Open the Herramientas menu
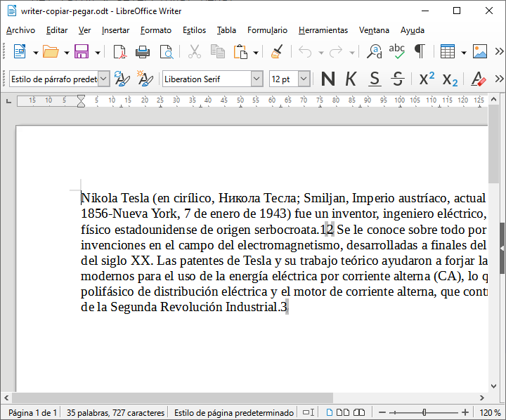This screenshot has height=420, width=506. coord(323,30)
